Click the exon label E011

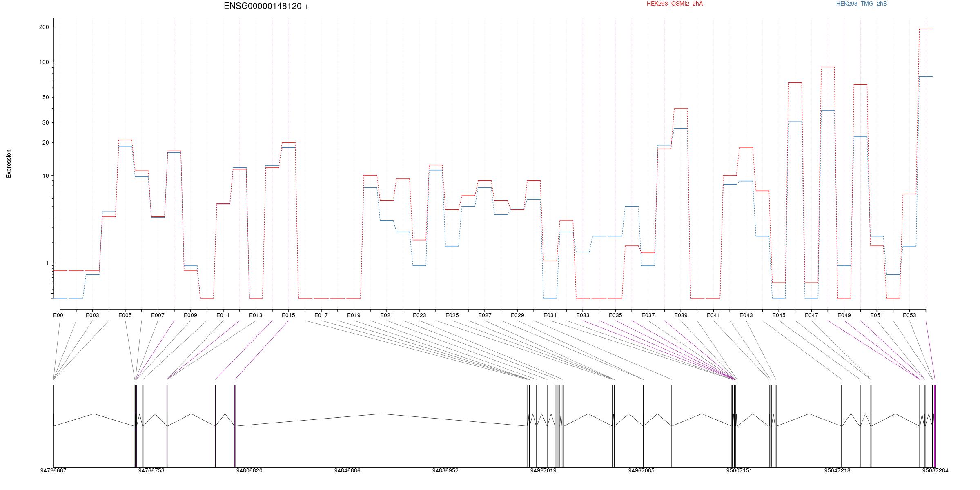(223, 315)
